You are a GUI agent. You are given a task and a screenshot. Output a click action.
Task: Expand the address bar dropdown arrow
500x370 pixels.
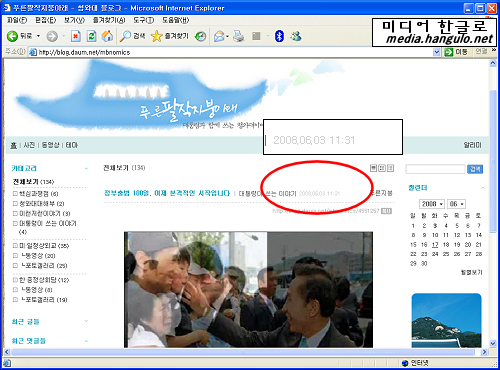(x=436, y=52)
